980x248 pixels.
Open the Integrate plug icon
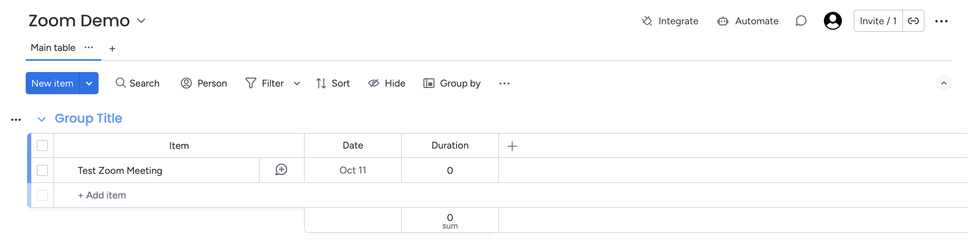tap(647, 21)
